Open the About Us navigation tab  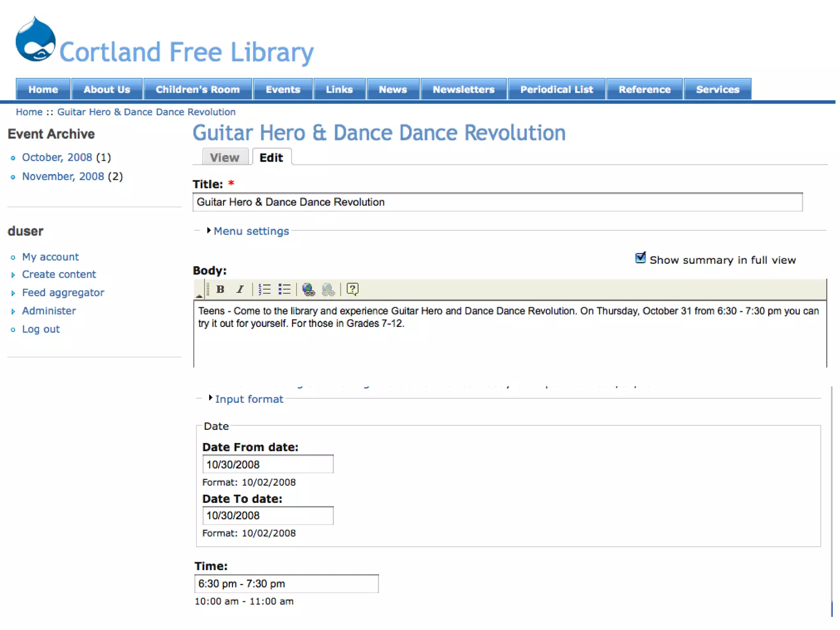107,89
